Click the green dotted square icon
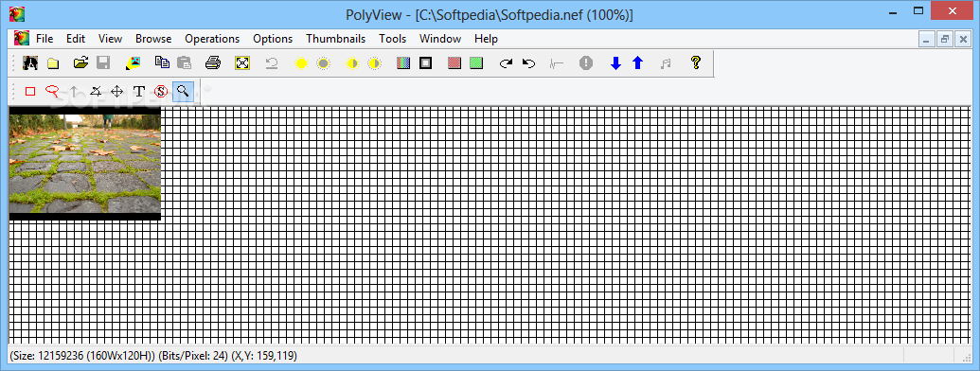This screenshot has height=371, width=980. pyautogui.click(x=477, y=63)
